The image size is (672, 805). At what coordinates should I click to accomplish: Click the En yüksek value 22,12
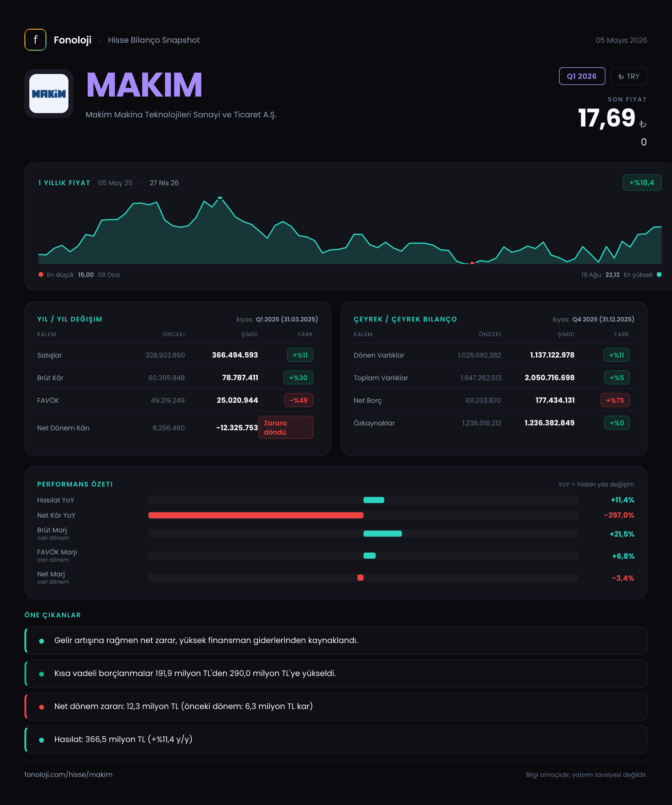pyautogui.click(x=612, y=275)
